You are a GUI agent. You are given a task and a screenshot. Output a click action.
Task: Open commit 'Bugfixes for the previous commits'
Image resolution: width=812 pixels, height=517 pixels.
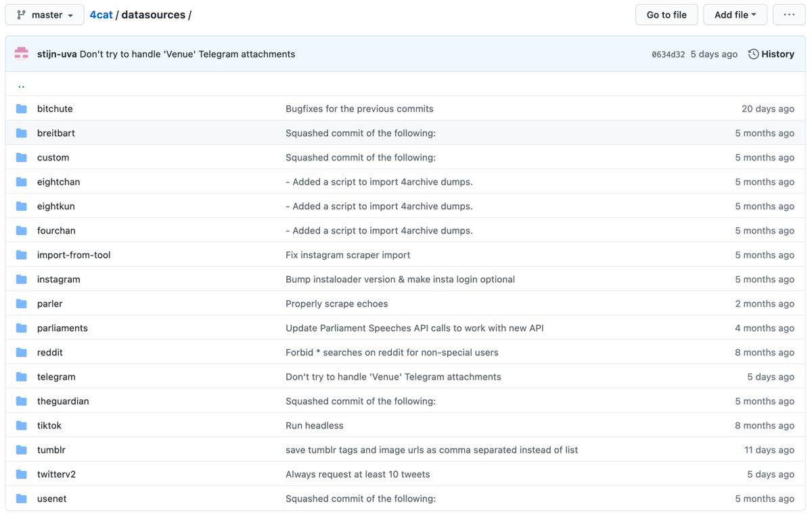359,109
